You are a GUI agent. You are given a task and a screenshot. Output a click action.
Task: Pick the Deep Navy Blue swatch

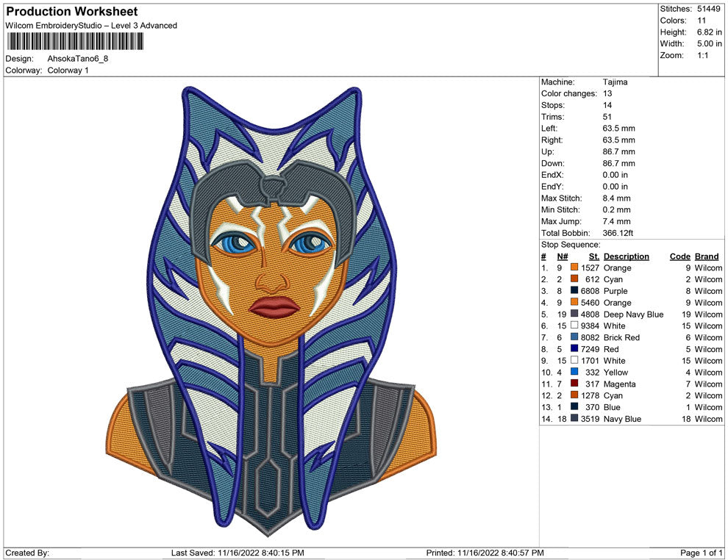(x=574, y=314)
